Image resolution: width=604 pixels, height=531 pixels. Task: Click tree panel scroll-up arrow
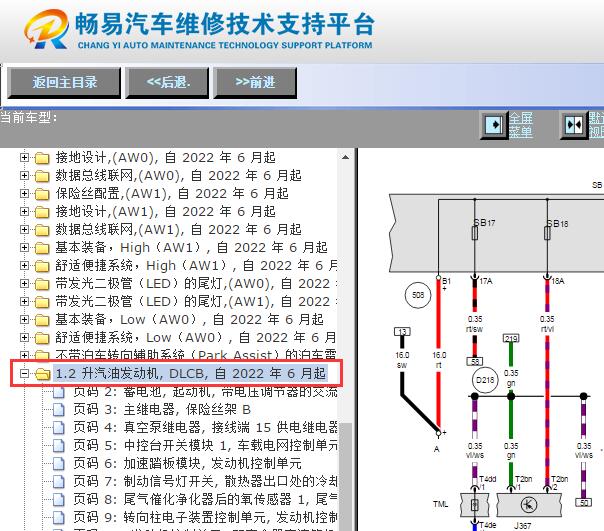click(x=345, y=157)
